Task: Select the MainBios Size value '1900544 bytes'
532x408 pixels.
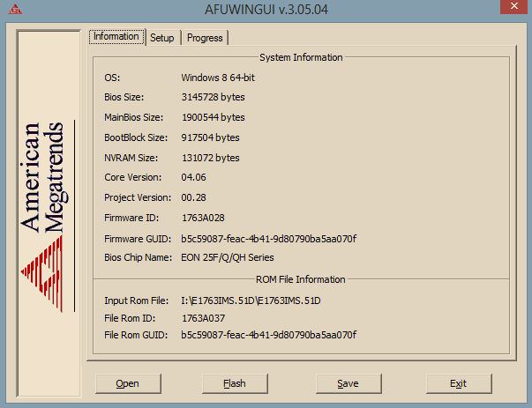Action: (214, 117)
